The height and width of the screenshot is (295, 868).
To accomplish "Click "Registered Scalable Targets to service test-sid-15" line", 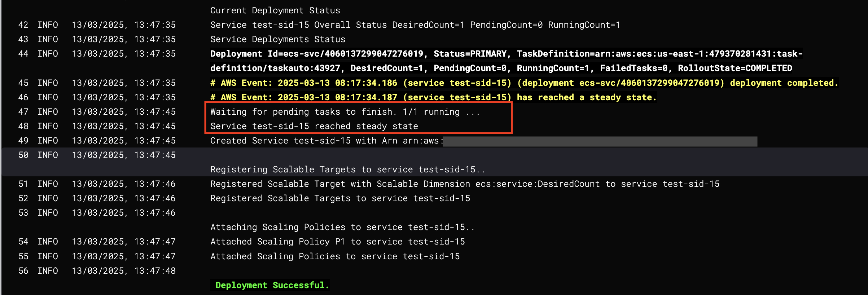I will 340,198.
